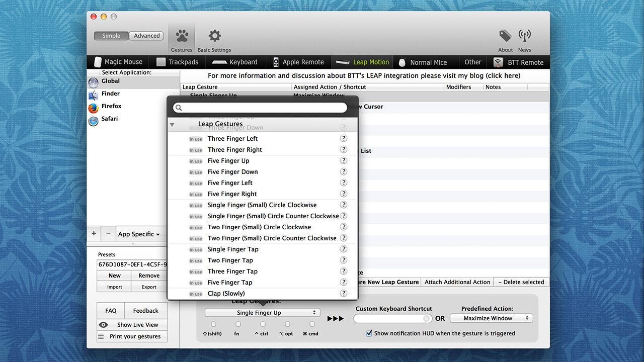Click the About tag icon
Image resolution: width=644 pixels, height=362 pixels.
[505, 36]
